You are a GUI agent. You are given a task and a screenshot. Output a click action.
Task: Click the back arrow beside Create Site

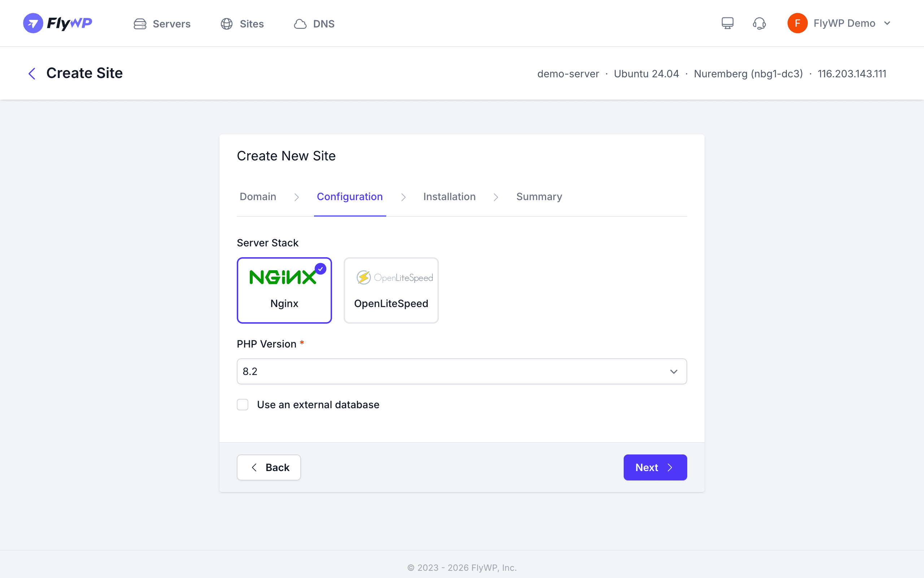click(x=32, y=73)
